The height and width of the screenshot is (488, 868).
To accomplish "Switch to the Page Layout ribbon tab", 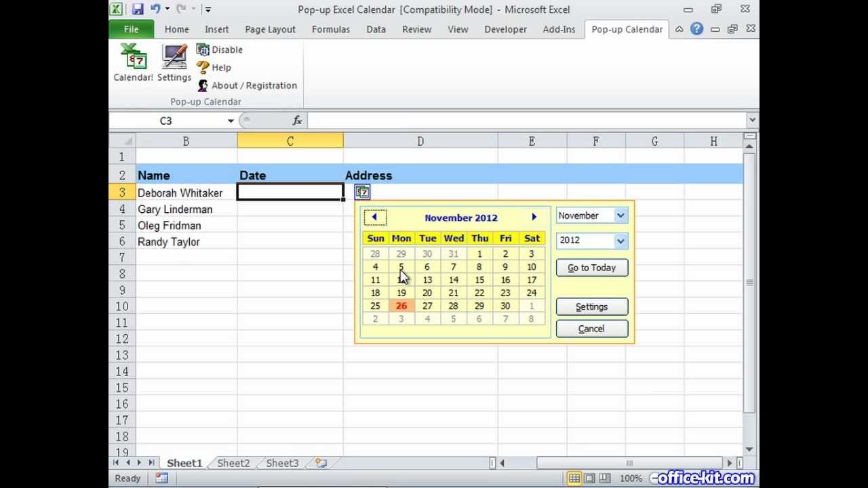I will tap(271, 29).
